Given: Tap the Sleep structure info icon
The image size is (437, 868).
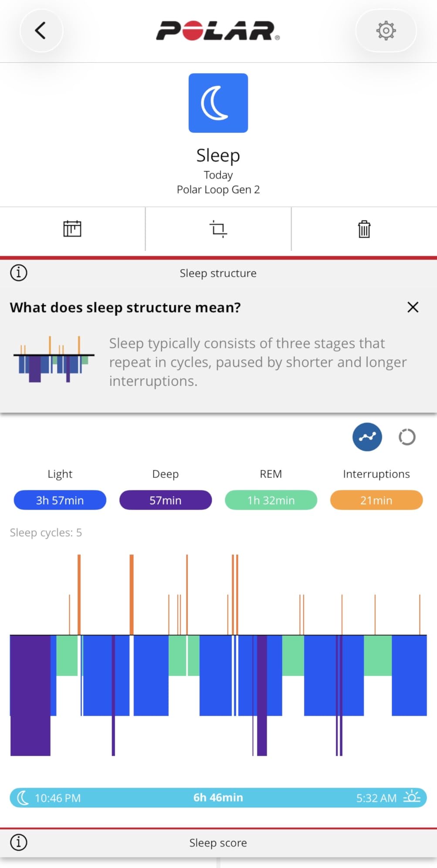Looking at the screenshot, I should coord(19,273).
